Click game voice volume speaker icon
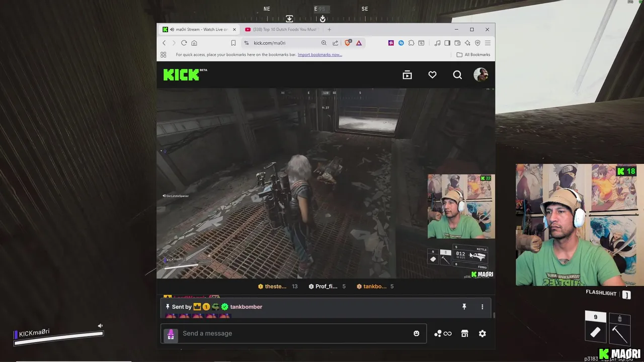 (100, 326)
